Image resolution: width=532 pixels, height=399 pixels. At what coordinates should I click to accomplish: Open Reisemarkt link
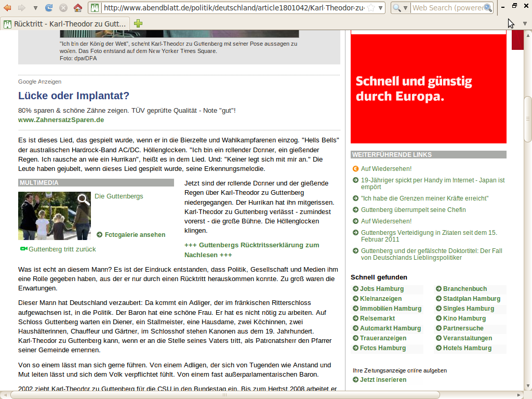click(x=377, y=318)
